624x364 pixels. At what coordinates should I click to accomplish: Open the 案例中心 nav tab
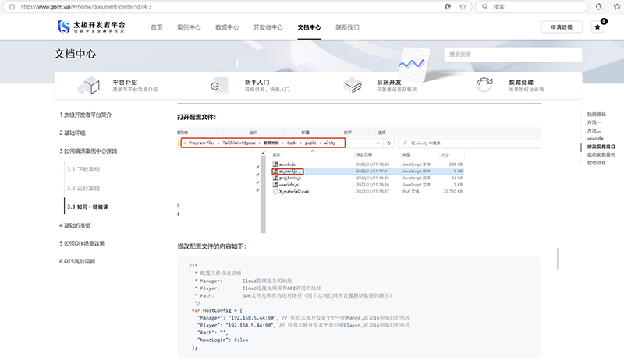coord(189,27)
